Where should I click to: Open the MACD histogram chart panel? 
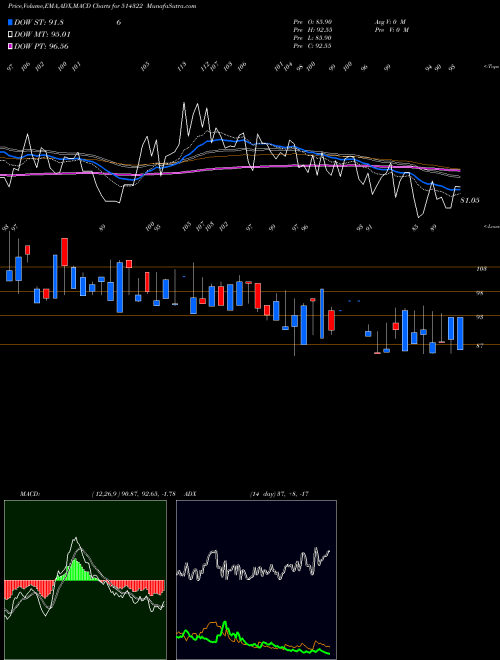[x=85, y=580]
